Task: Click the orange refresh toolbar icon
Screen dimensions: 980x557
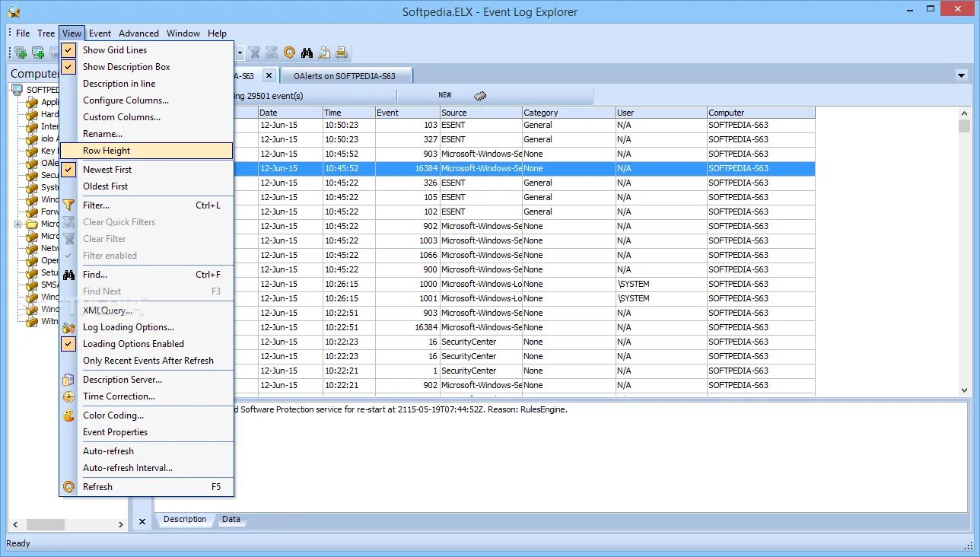Action: click(289, 53)
